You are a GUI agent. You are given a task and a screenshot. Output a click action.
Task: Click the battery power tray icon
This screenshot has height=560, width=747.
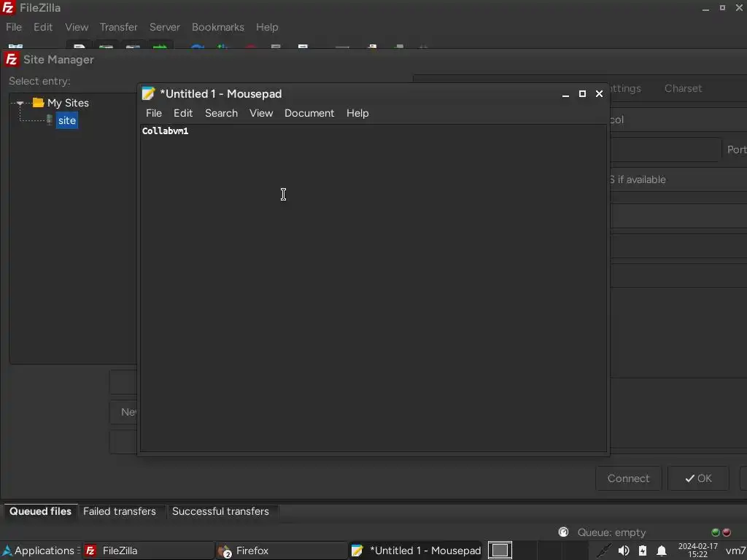pyautogui.click(x=643, y=551)
